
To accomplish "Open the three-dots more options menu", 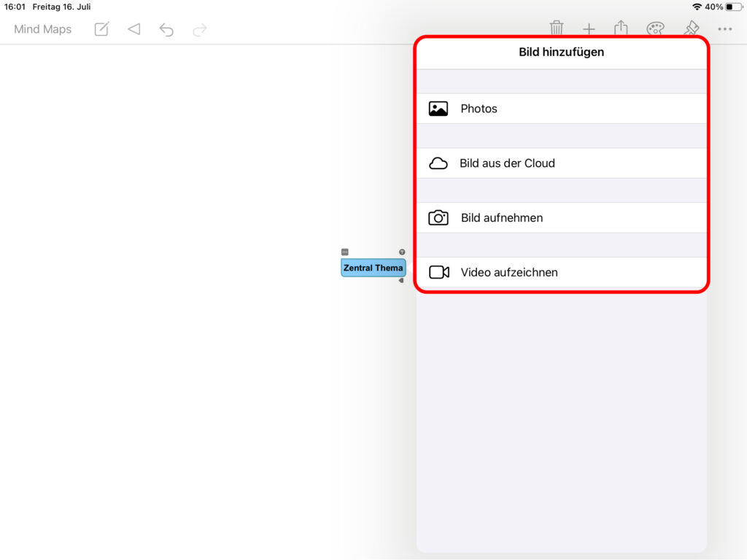I will click(x=724, y=29).
